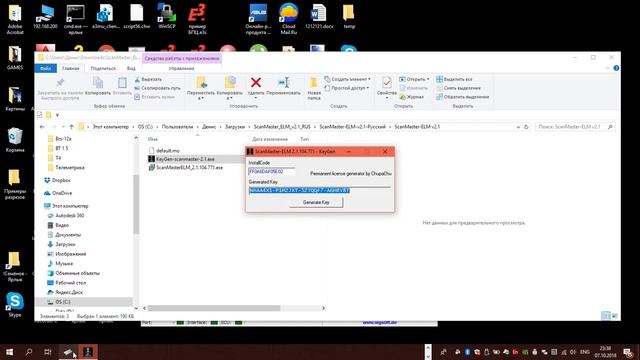
Task: Click Обратить выделение in the ribbon
Action: (x=462, y=97)
